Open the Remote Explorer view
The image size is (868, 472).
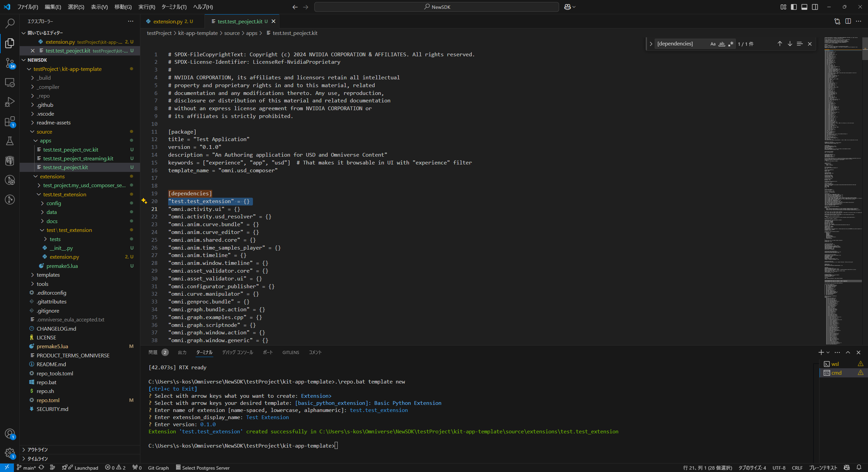(10, 82)
